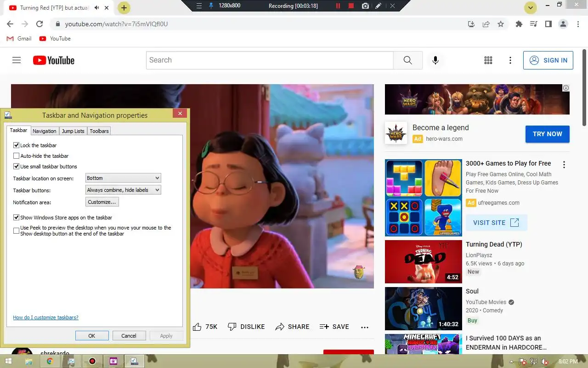Toggle Lock the taskbar checkbox
588x368 pixels.
pyautogui.click(x=17, y=145)
